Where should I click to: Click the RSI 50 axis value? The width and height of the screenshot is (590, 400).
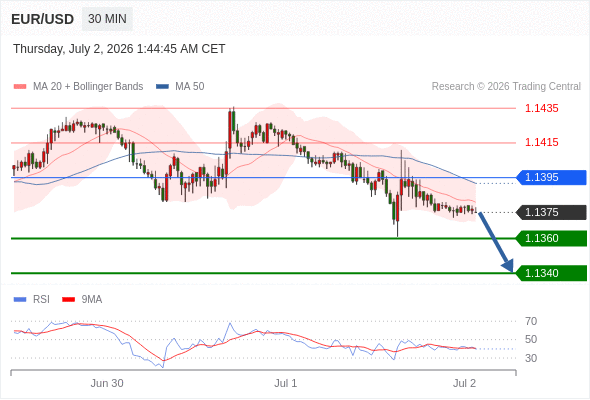pos(531,339)
